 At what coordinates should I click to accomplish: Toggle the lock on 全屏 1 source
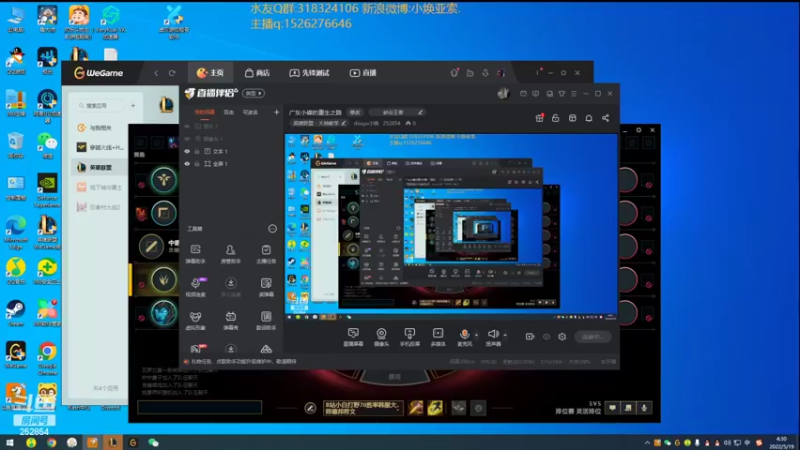tap(197, 164)
